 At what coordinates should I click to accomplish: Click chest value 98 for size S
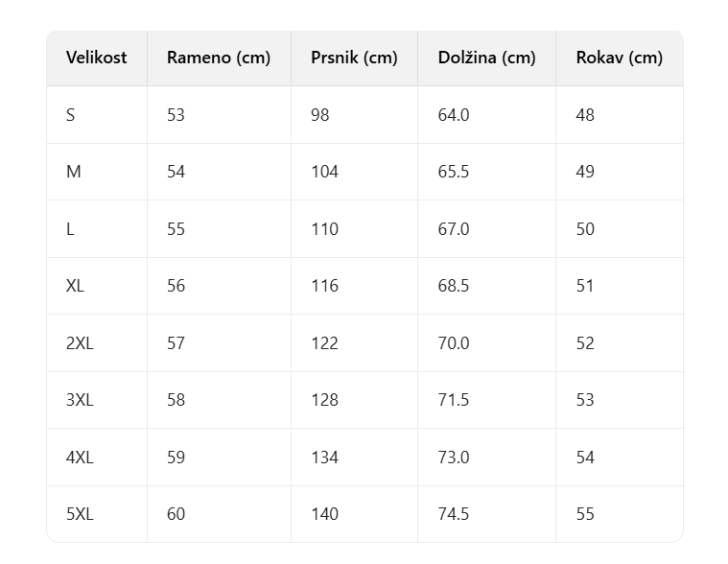coord(320,115)
